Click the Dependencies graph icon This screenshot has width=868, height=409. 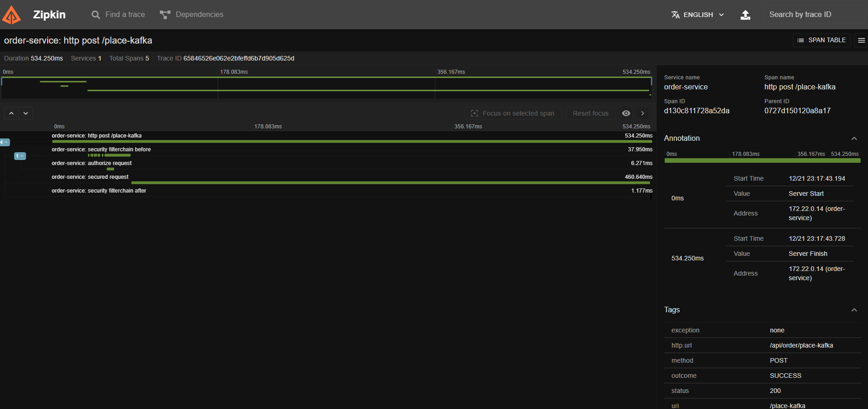coord(165,15)
